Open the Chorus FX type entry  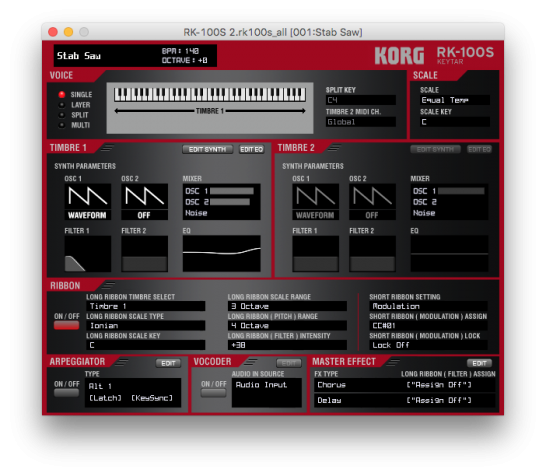pyautogui.click(x=405, y=385)
